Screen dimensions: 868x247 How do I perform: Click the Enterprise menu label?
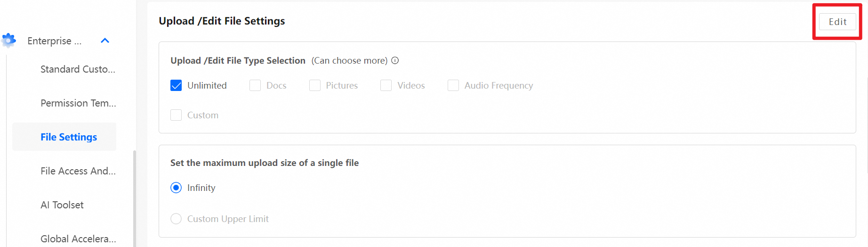(x=54, y=41)
